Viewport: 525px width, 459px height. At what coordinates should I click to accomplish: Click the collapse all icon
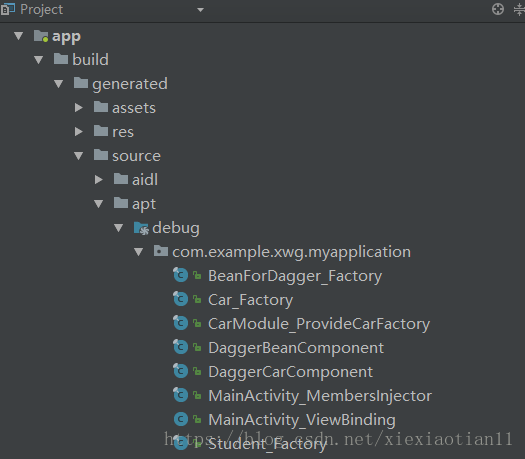(519, 9)
